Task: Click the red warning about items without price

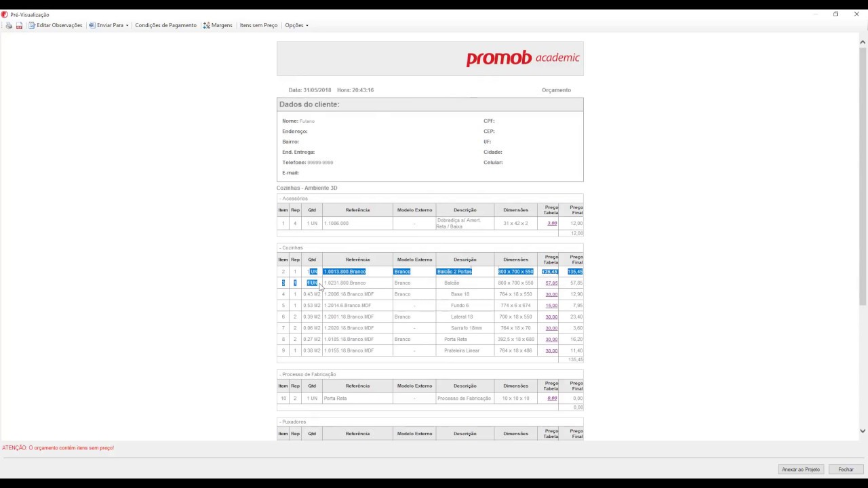Action: click(x=58, y=448)
